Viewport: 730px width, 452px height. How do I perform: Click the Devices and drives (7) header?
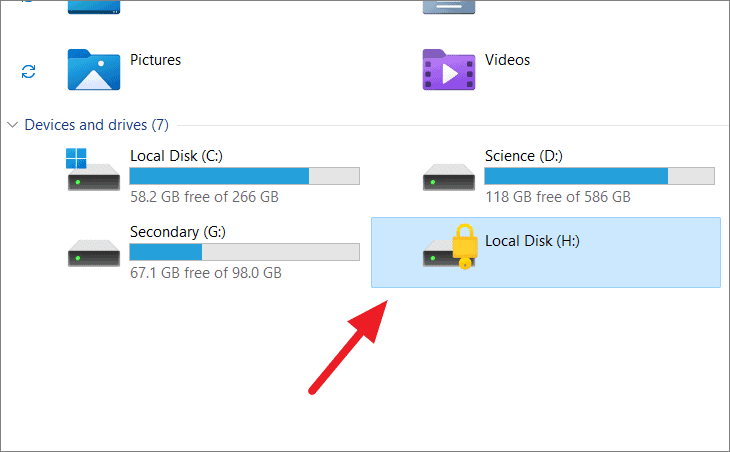(x=96, y=125)
